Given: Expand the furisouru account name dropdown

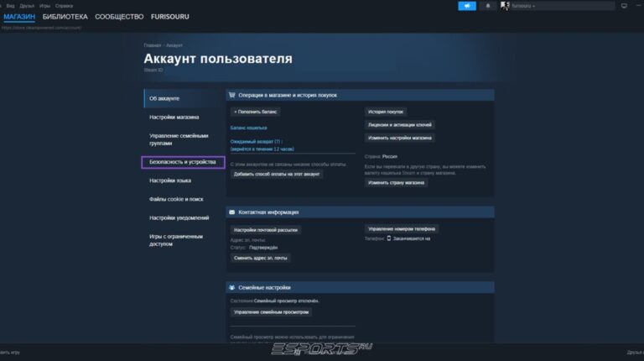Looking at the screenshot, I should (x=523, y=6).
